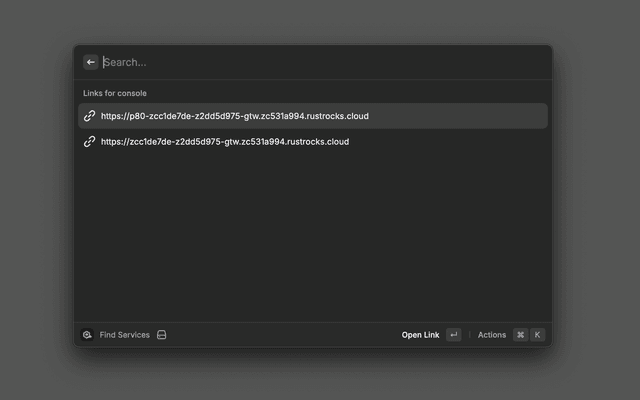
Task: Click the divider between Open Link and Actions
Action: [x=470, y=335]
